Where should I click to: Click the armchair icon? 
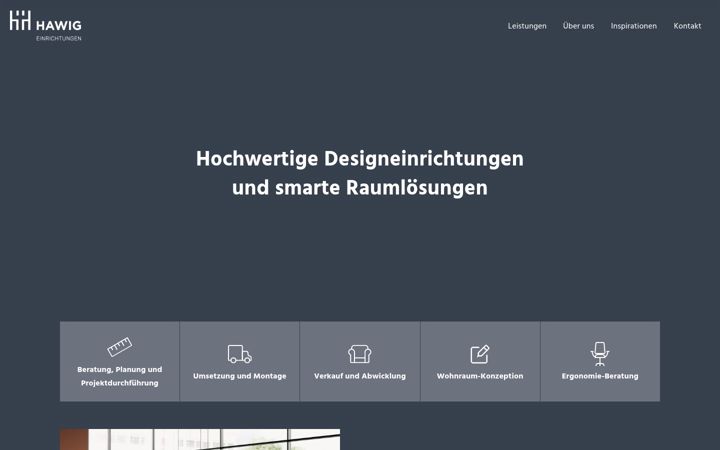pyautogui.click(x=360, y=354)
